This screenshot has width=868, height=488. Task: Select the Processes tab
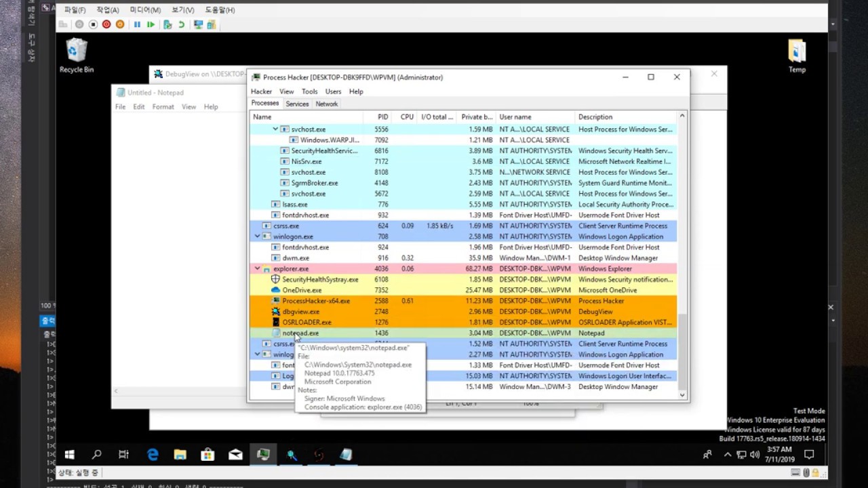pyautogui.click(x=264, y=103)
